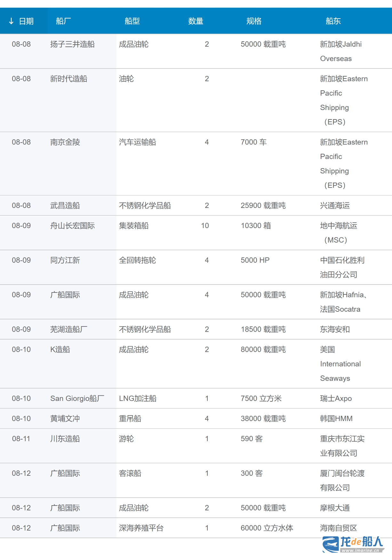Click the 韩国HMM shipowner cell
The image size is (392, 560).
[336, 419]
